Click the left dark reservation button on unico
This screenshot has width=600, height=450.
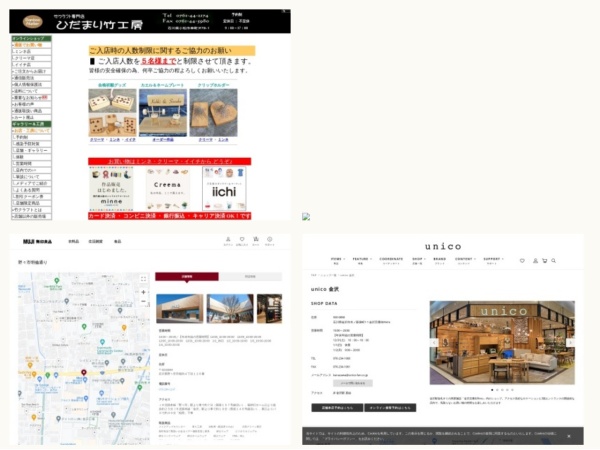tap(337, 408)
